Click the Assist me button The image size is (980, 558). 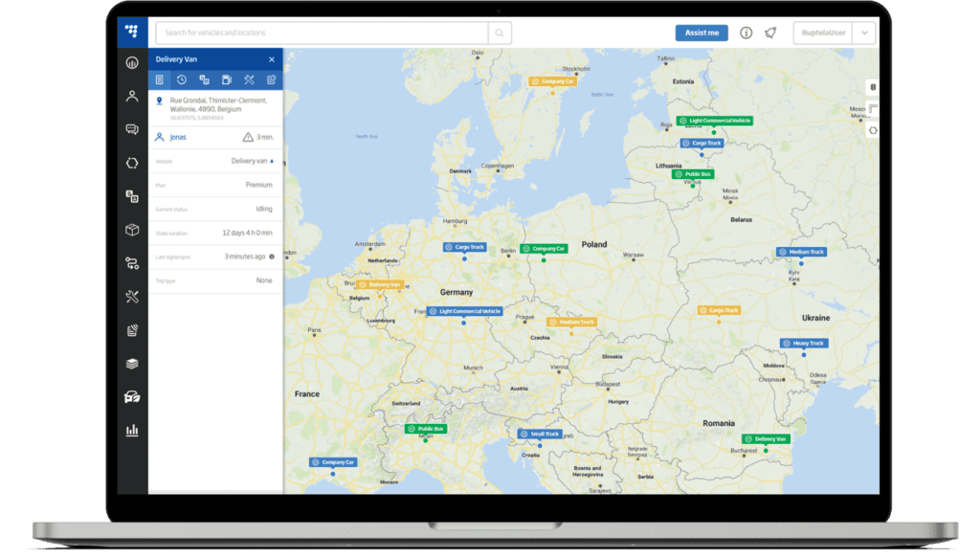click(702, 33)
